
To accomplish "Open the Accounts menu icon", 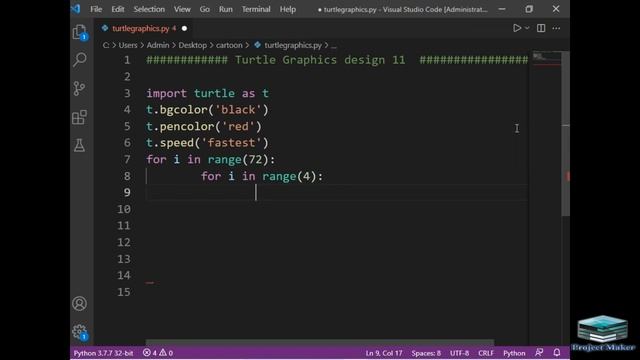I will point(80,304).
